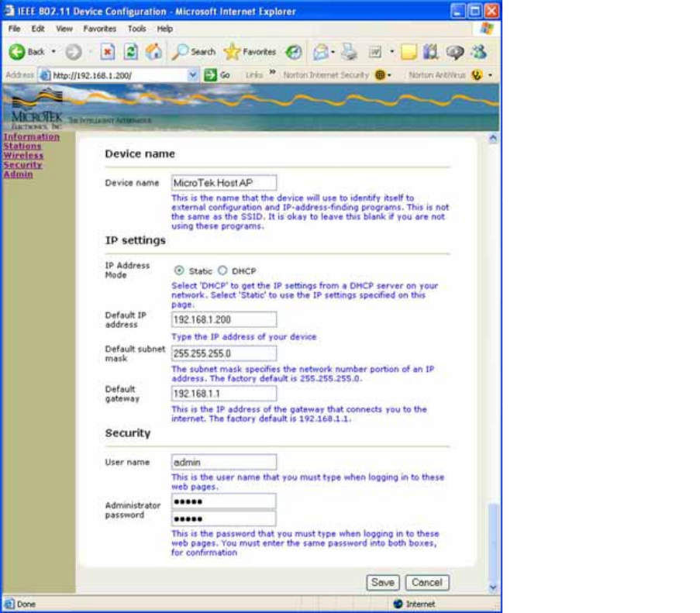Open the History pane icon
Image resolution: width=700 pixels, height=613 pixels.
(x=293, y=52)
